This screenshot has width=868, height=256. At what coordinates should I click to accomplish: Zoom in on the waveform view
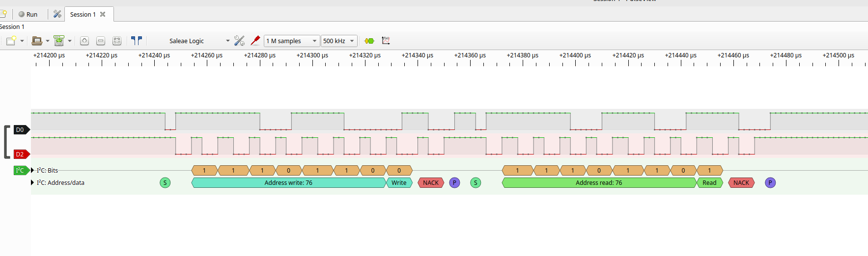coord(84,41)
